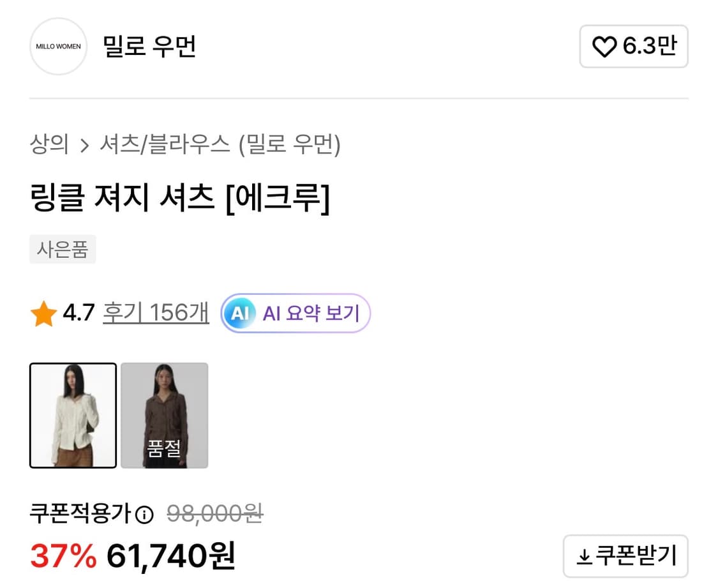Click the download icon on the 쿠폰받기 button
Image resolution: width=718 pixels, height=588 pixels.
(x=583, y=556)
